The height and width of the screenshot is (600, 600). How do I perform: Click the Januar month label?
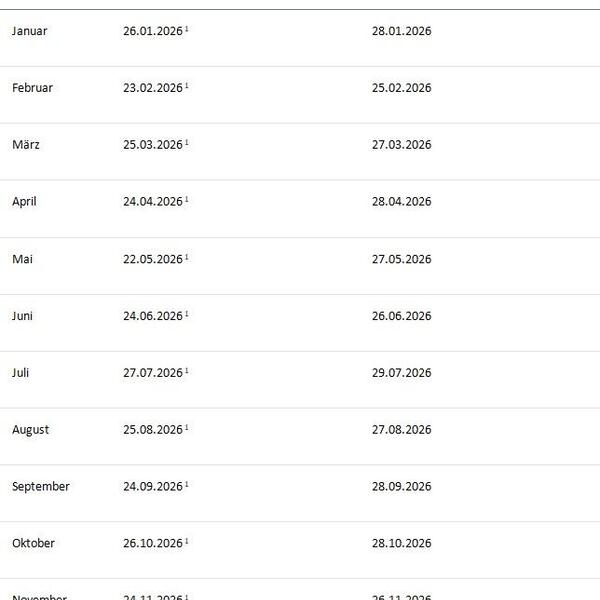pyautogui.click(x=29, y=31)
